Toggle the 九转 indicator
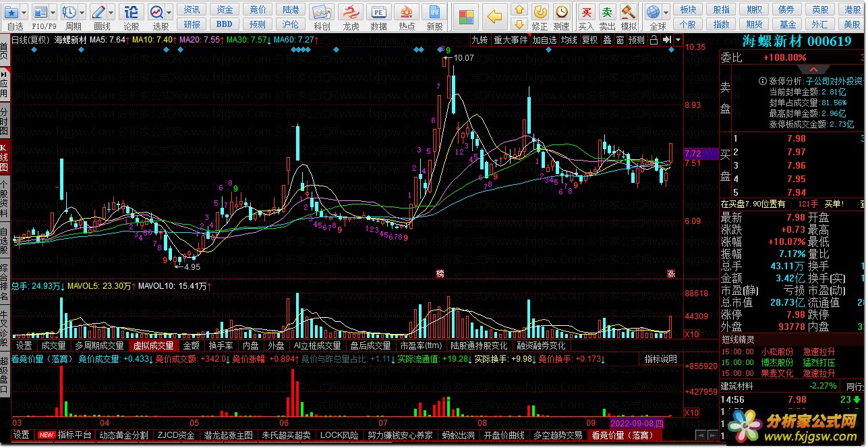868x448 pixels. click(480, 40)
